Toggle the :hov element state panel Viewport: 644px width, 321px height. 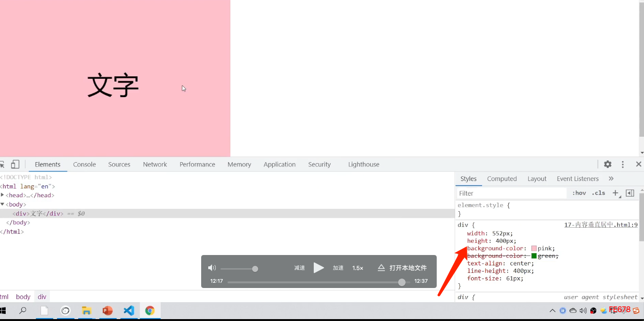point(579,193)
